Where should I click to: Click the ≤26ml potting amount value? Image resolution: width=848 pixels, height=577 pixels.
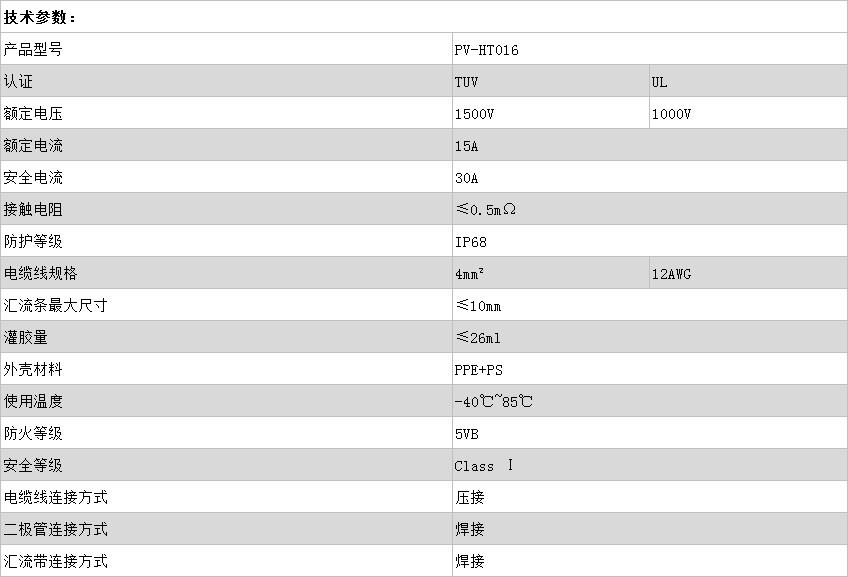478,338
